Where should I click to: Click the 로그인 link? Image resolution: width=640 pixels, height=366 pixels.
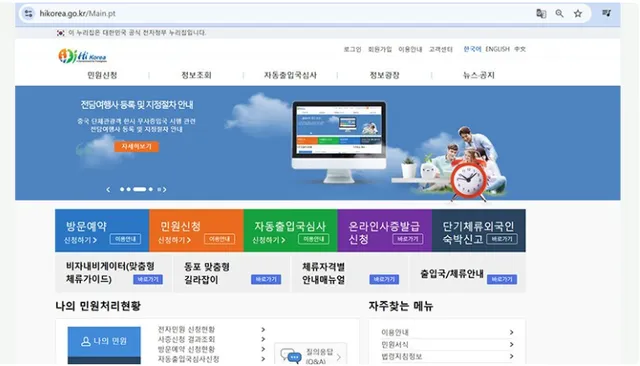(x=352, y=49)
